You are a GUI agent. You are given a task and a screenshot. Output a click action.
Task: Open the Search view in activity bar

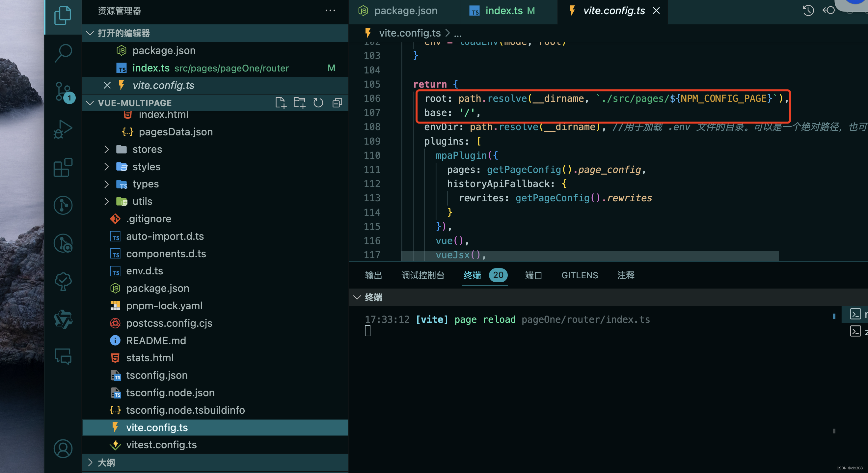click(x=63, y=53)
